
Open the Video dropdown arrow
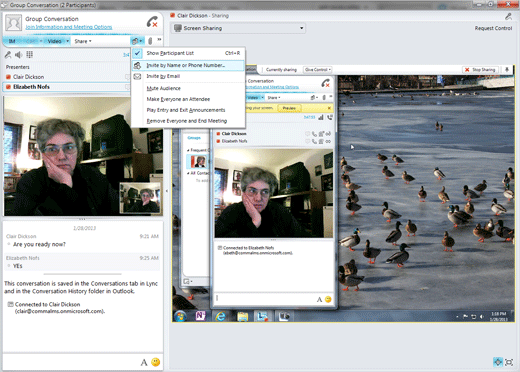(x=67, y=41)
